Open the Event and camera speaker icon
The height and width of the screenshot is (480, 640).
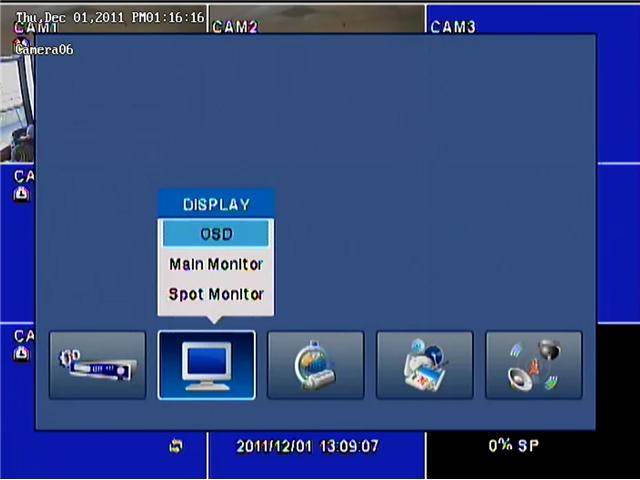534,365
